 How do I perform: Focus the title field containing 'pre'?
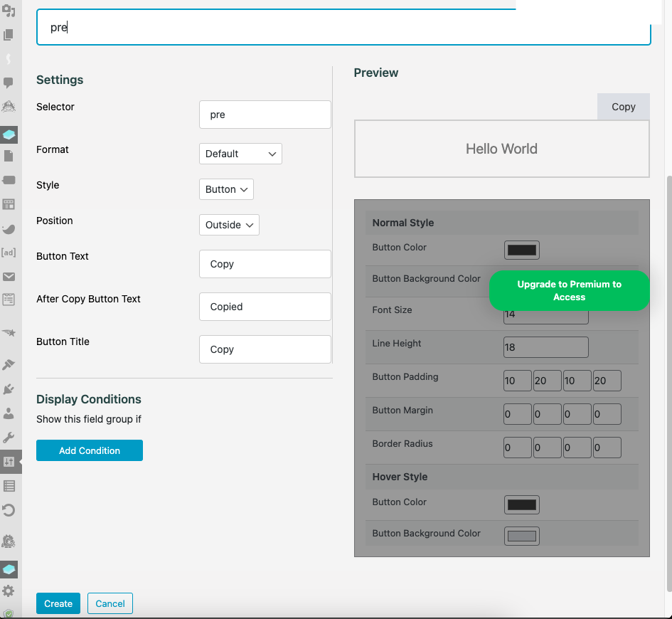343,28
